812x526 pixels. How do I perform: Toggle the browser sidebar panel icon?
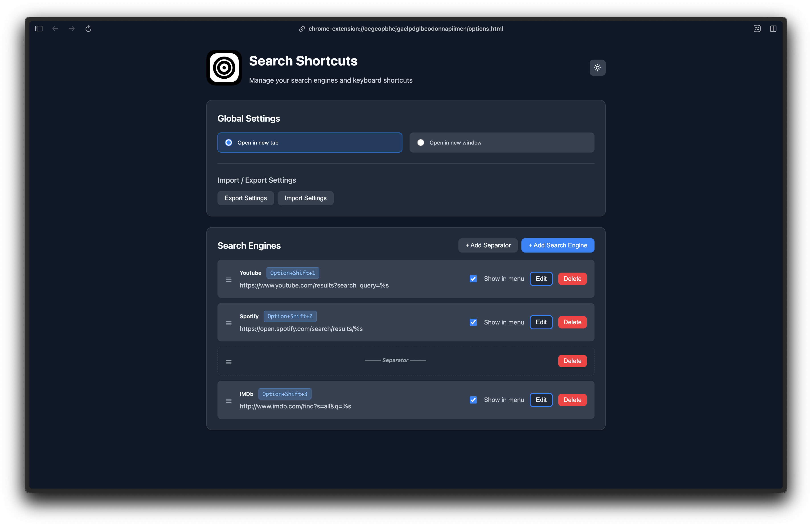click(39, 29)
